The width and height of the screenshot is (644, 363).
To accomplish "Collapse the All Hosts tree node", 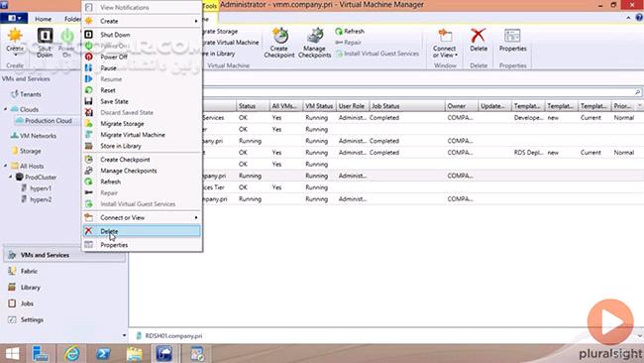I will (x=6, y=166).
